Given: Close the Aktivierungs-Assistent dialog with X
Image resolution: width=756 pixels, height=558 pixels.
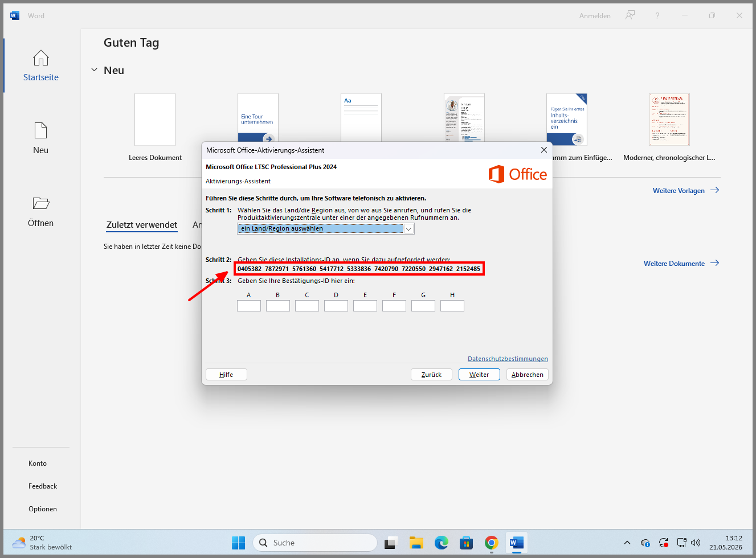Looking at the screenshot, I should tap(544, 150).
